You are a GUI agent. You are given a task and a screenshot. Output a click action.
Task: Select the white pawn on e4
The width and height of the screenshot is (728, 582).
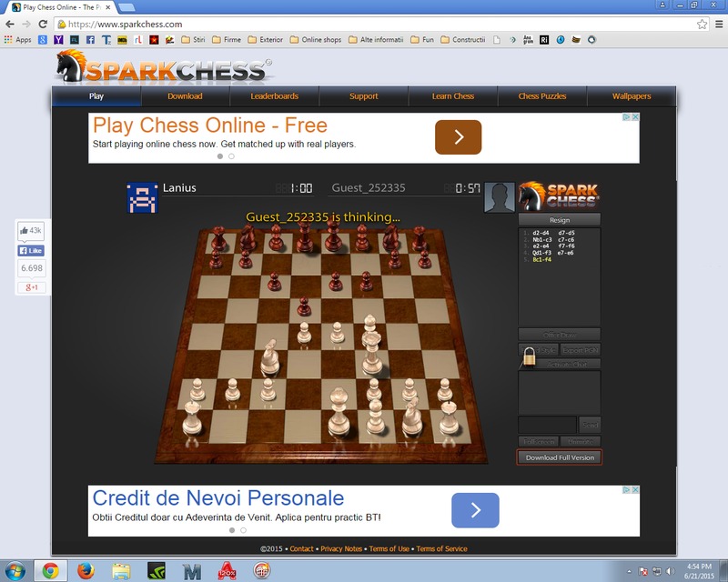coord(338,332)
